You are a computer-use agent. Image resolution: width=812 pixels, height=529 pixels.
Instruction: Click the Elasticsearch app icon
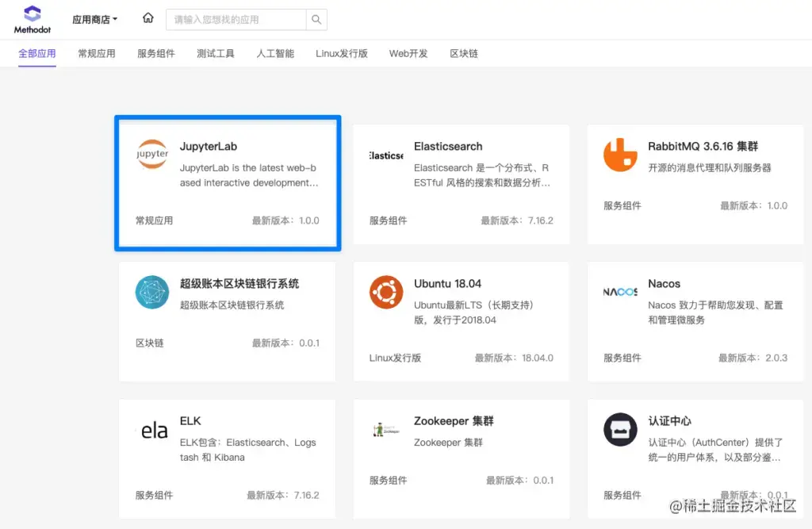385,155
